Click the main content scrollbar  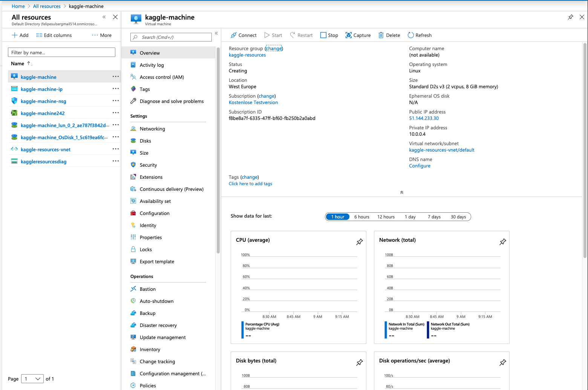tap(585, 151)
